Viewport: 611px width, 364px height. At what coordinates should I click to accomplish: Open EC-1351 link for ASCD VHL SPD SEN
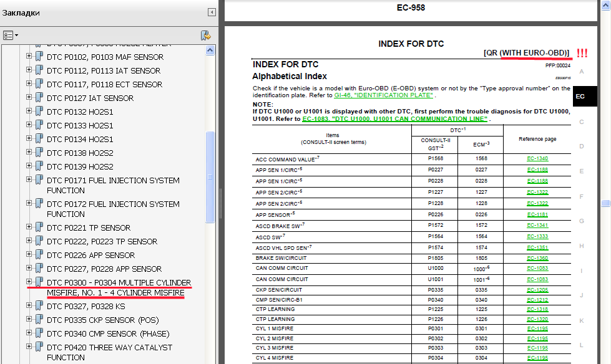537,247
